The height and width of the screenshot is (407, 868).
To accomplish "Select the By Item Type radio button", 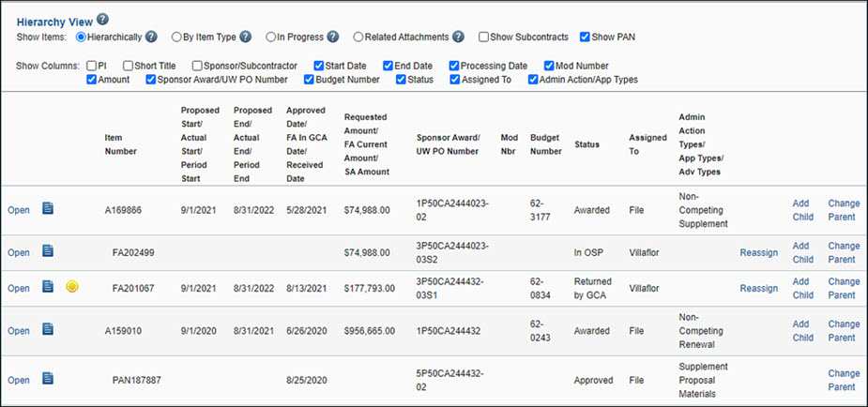I will 176,38.
